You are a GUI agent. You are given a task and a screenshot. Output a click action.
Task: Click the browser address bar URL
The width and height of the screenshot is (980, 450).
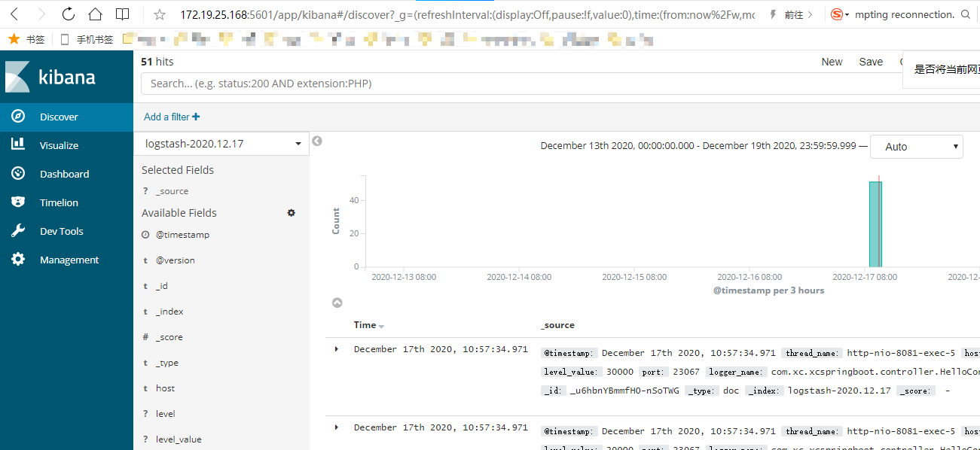[x=467, y=14]
